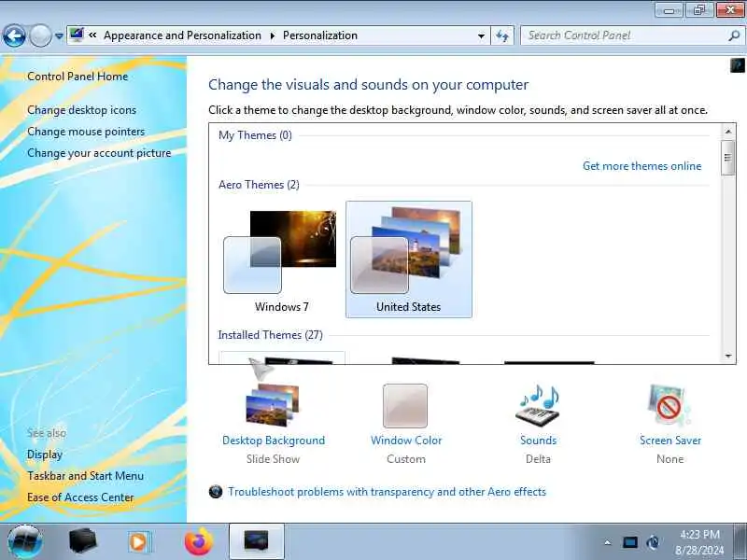Open Desktop Background icon

point(273,405)
